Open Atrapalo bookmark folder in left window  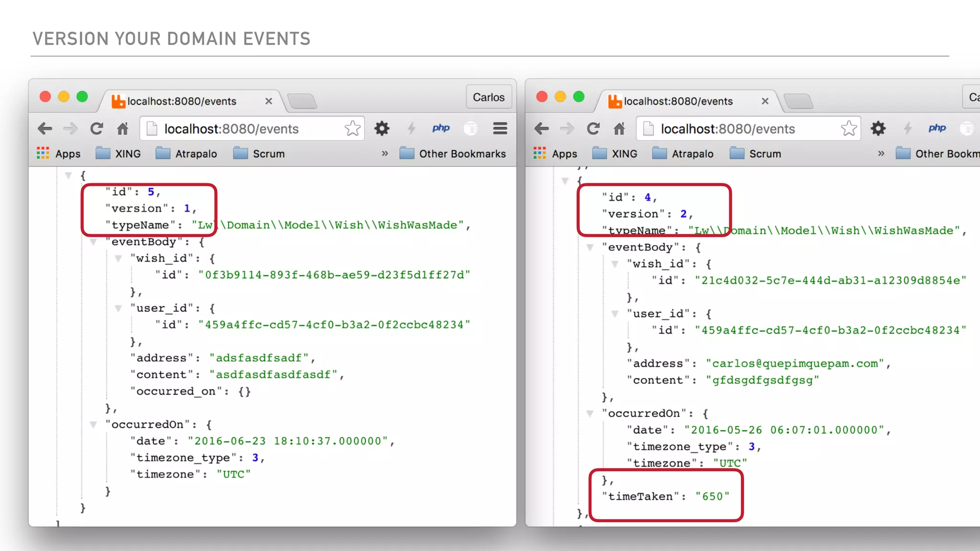pyautogui.click(x=187, y=154)
